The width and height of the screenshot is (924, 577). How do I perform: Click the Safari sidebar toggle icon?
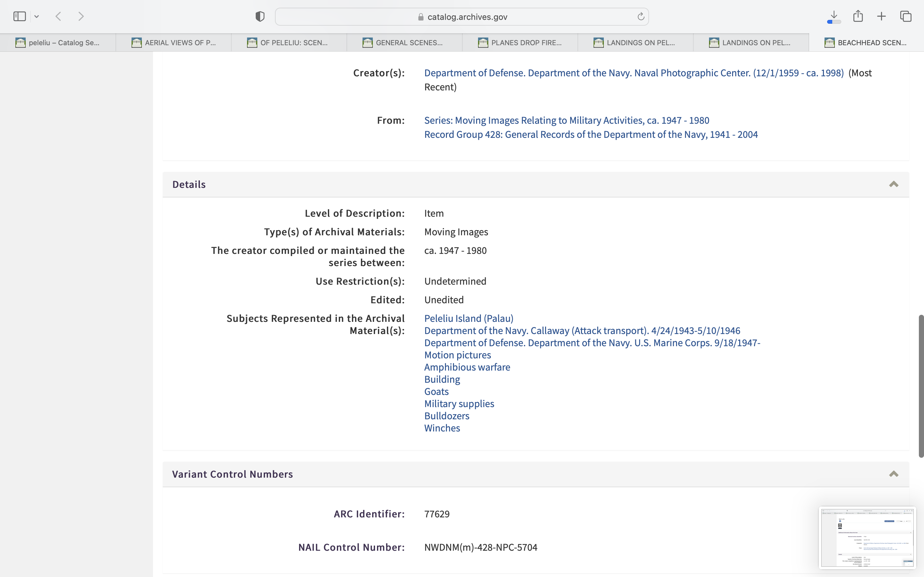[x=20, y=16]
